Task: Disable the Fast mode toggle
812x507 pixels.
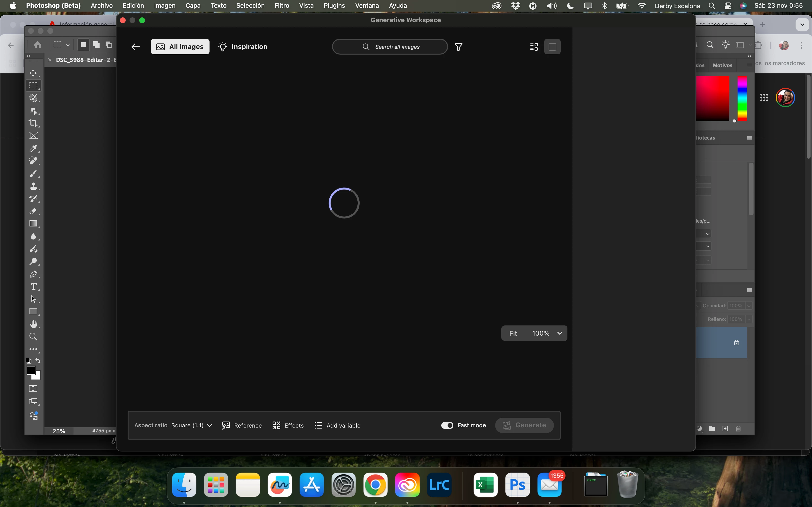Action: (x=447, y=425)
